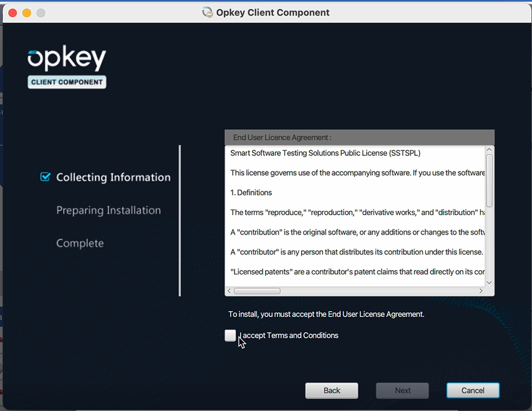Click the license scroll down arrow
Screen dimensions: 532x411
[x=489, y=283]
